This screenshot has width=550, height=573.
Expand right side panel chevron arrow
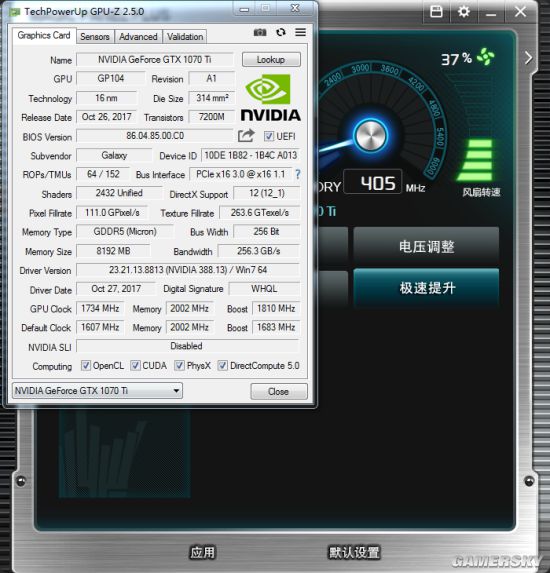pyautogui.click(x=528, y=58)
